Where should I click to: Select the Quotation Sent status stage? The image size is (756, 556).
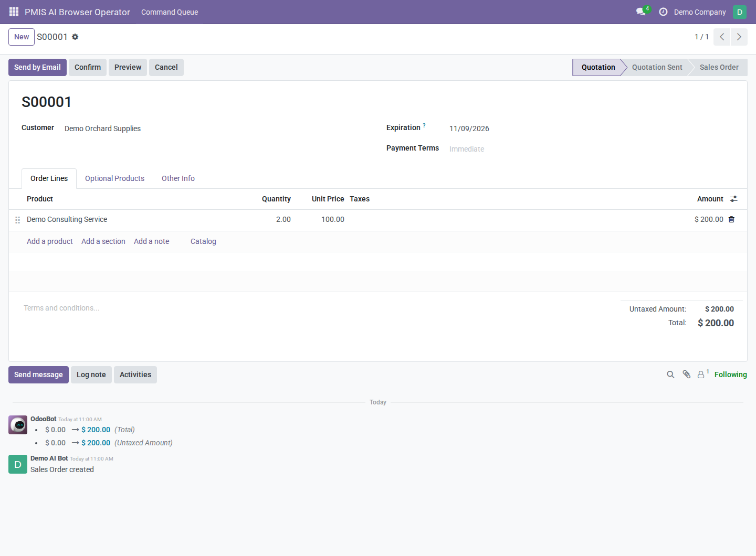657,67
